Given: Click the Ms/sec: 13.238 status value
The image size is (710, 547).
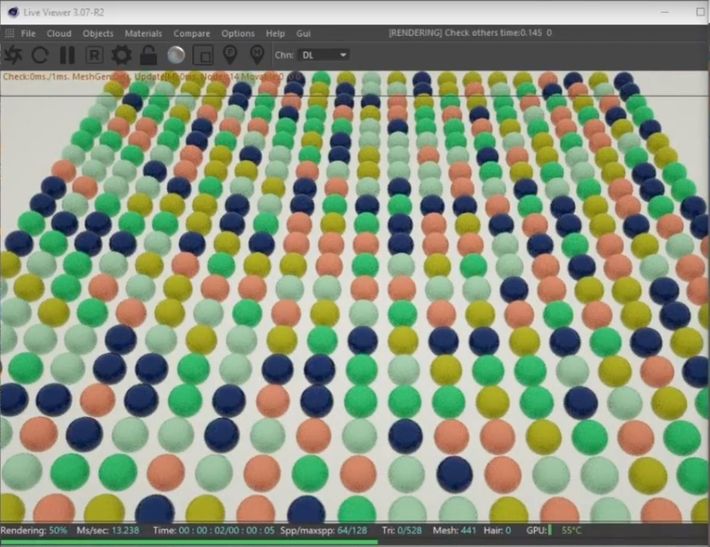Looking at the screenshot, I should [108, 530].
